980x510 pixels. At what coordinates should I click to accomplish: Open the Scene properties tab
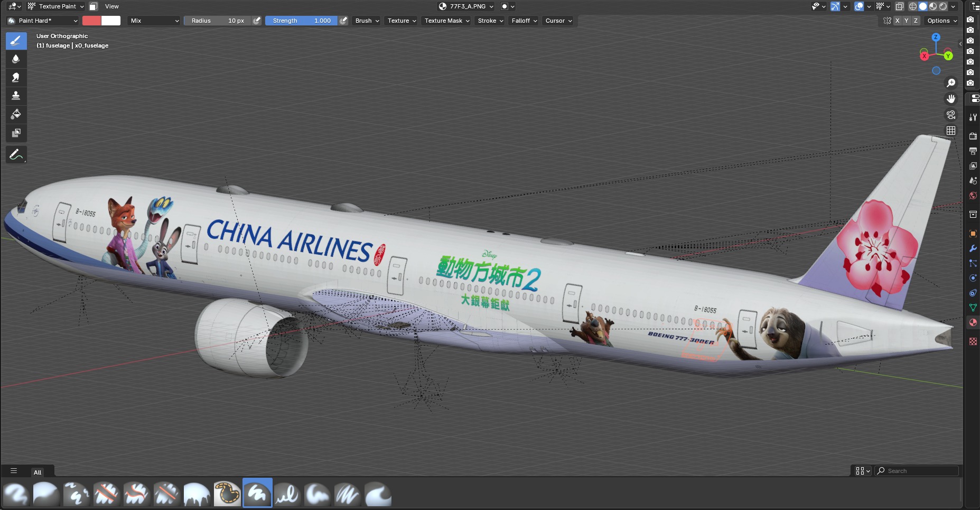pos(973,180)
